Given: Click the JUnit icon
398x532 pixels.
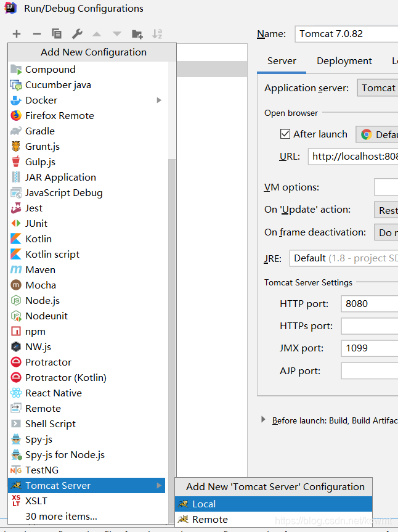Looking at the screenshot, I should (16, 223).
